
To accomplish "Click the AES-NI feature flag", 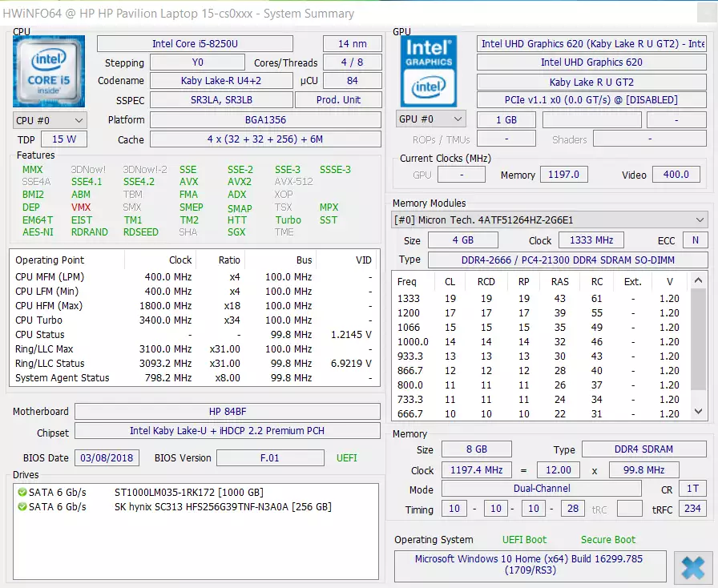I will [38, 232].
